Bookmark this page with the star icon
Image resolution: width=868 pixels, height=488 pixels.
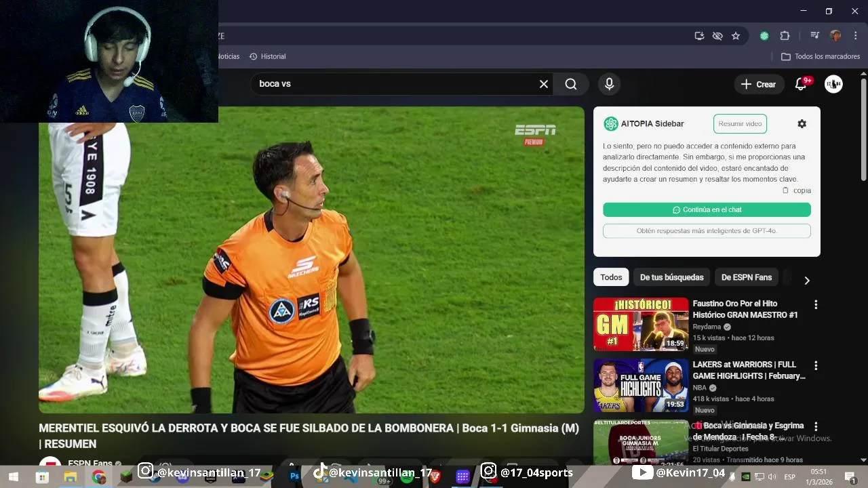coord(736,36)
